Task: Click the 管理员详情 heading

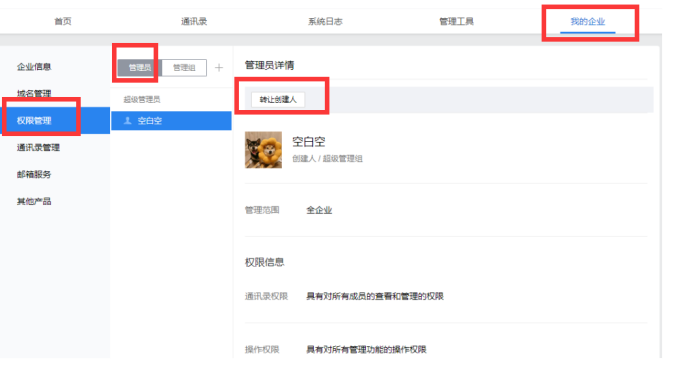Action: [x=270, y=65]
